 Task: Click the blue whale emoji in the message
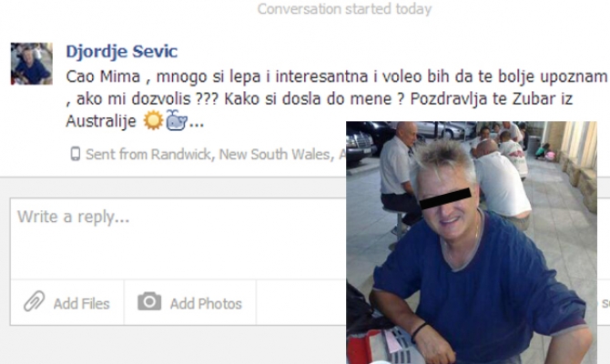pyautogui.click(x=177, y=120)
